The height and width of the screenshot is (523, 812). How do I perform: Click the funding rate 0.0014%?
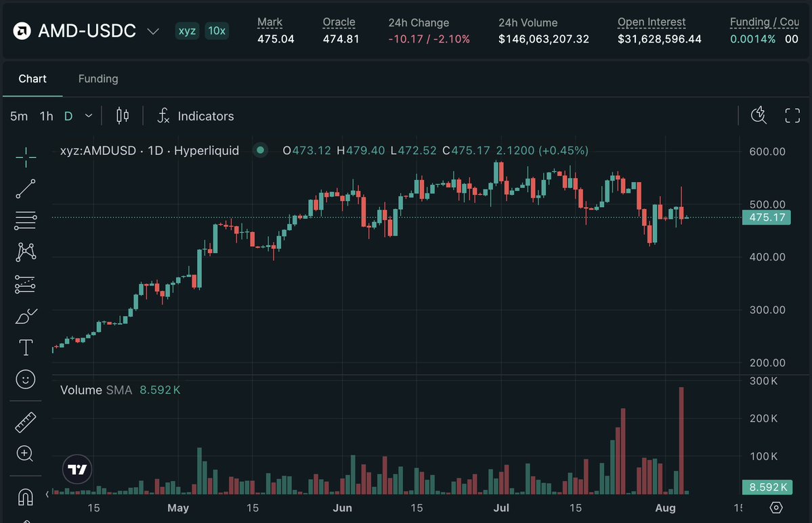pyautogui.click(x=752, y=39)
